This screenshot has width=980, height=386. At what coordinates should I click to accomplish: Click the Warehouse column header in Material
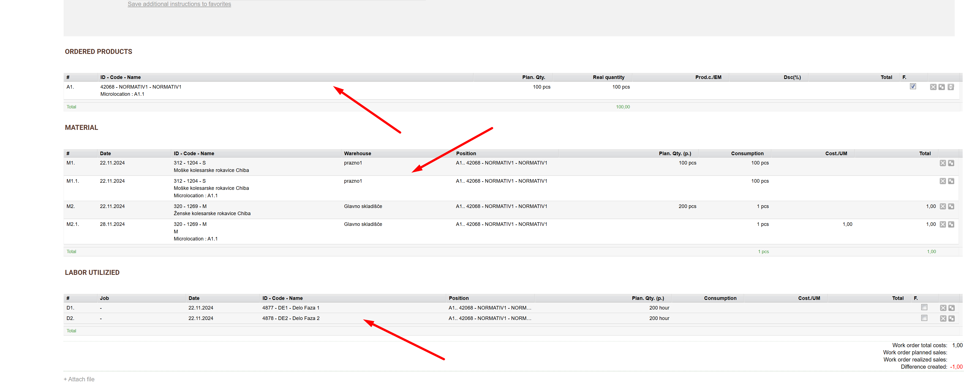[x=357, y=154]
